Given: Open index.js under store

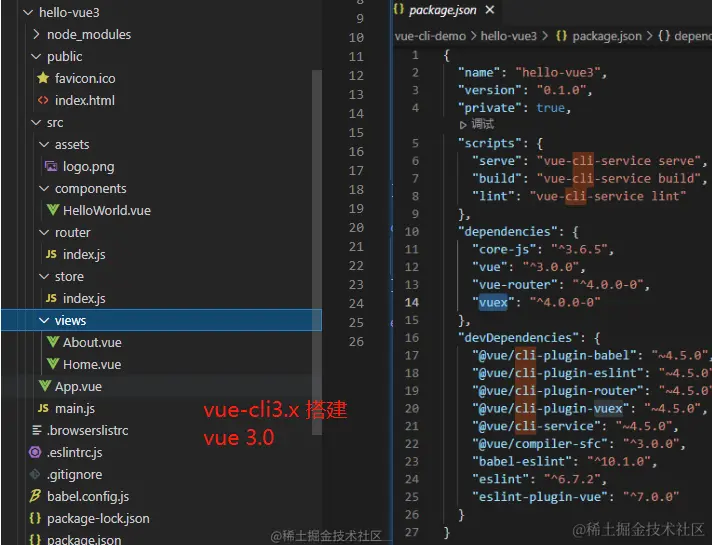Looking at the screenshot, I should click(x=84, y=299).
